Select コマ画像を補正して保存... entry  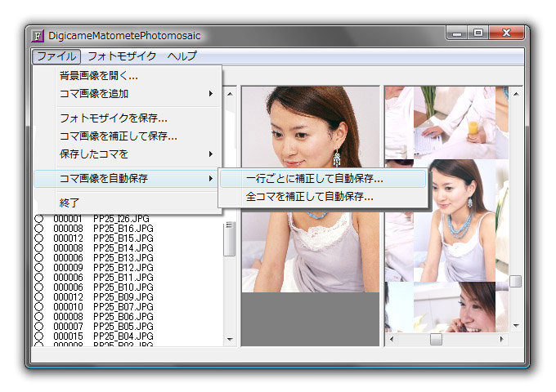pyautogui.click(x=119, y=136)
